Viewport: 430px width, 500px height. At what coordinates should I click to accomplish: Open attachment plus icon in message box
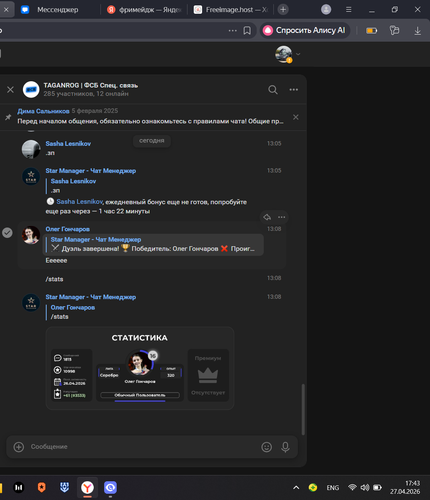click(x=19, y=447)
